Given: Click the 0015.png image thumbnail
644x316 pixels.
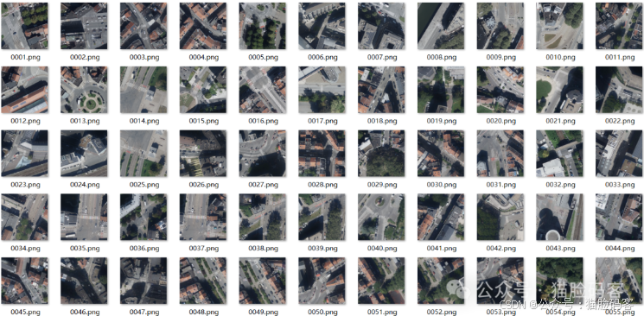Looking at the screenshot, I should [203, 90].
